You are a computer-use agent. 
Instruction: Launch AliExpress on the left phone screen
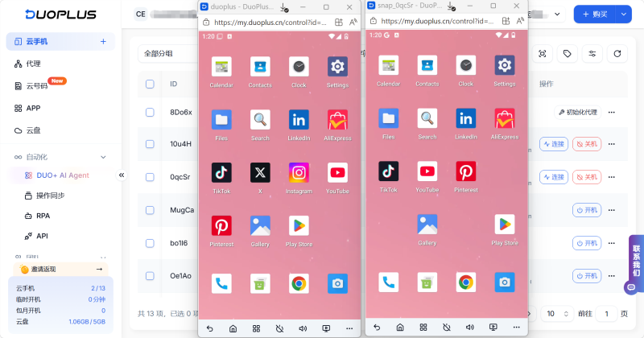337,120
